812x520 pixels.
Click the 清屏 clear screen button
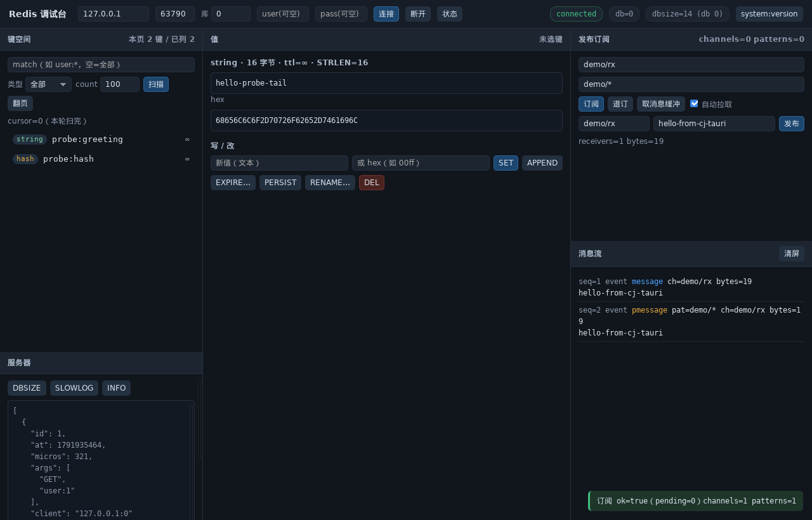point(792,254)
